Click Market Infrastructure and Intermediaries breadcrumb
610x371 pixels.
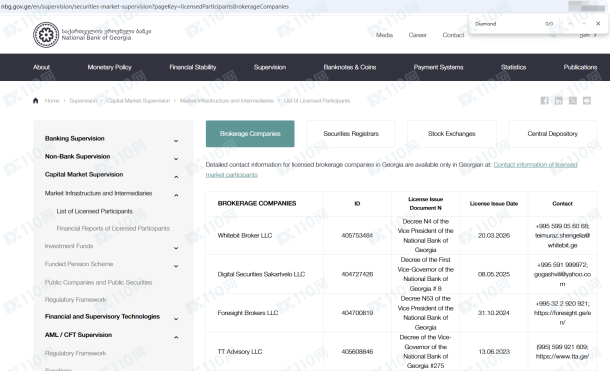(227, 101)
